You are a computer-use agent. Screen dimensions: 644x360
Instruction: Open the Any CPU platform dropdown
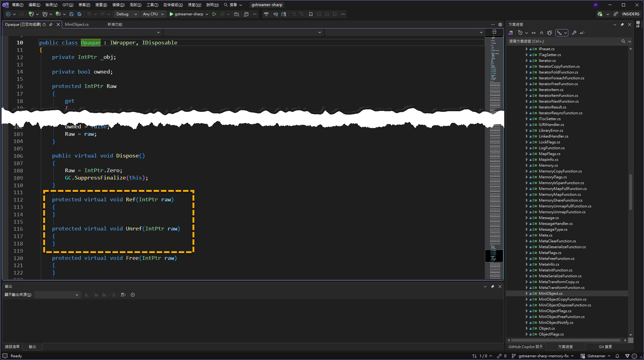153,14
